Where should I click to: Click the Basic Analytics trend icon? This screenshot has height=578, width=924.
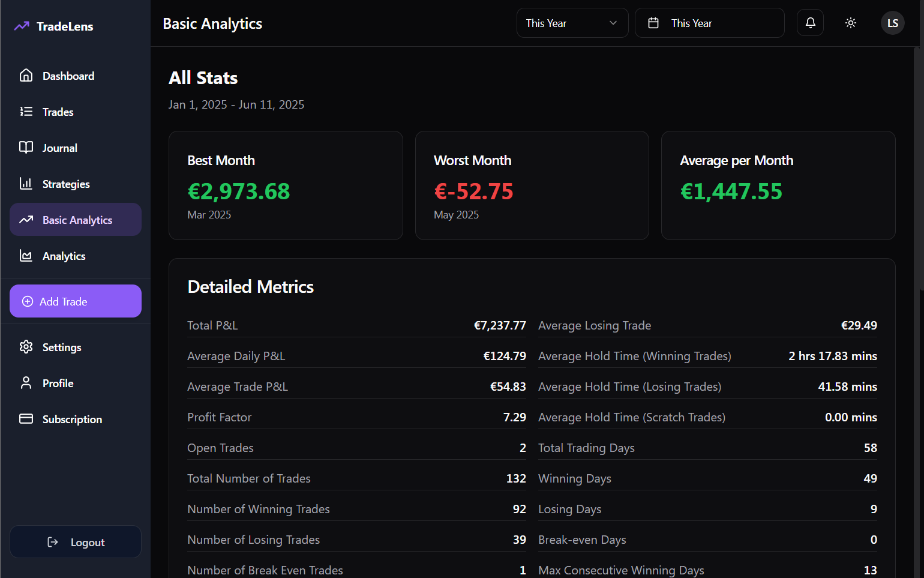tap(26, 220)
